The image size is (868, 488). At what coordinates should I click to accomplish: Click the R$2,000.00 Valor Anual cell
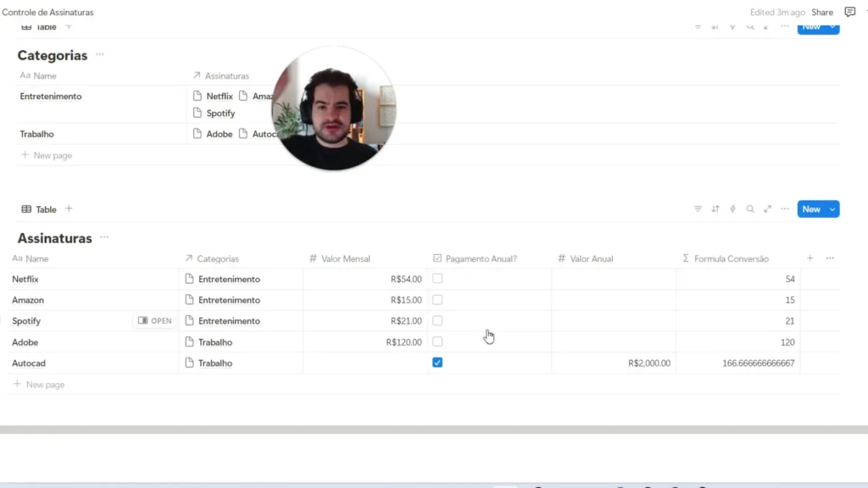(x=614, y=363)
